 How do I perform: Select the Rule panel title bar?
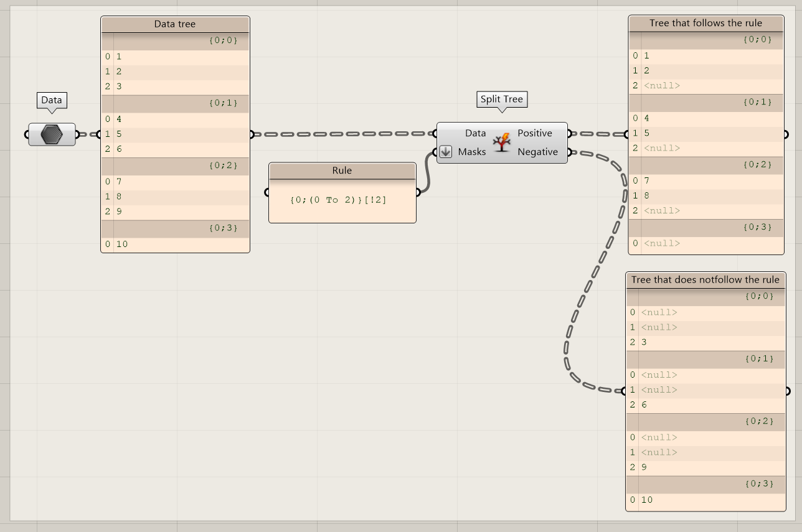pyautogui.click(x=342, y=170)
